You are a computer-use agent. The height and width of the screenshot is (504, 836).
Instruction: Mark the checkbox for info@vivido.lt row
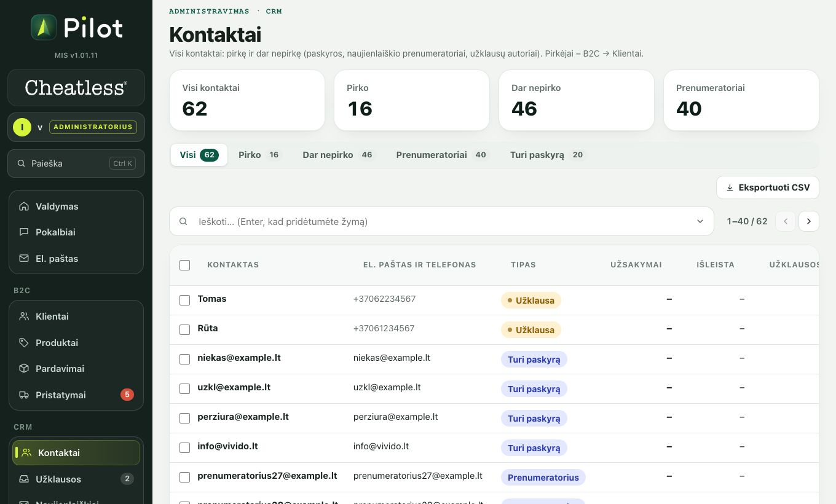click(x=184, y=448)
